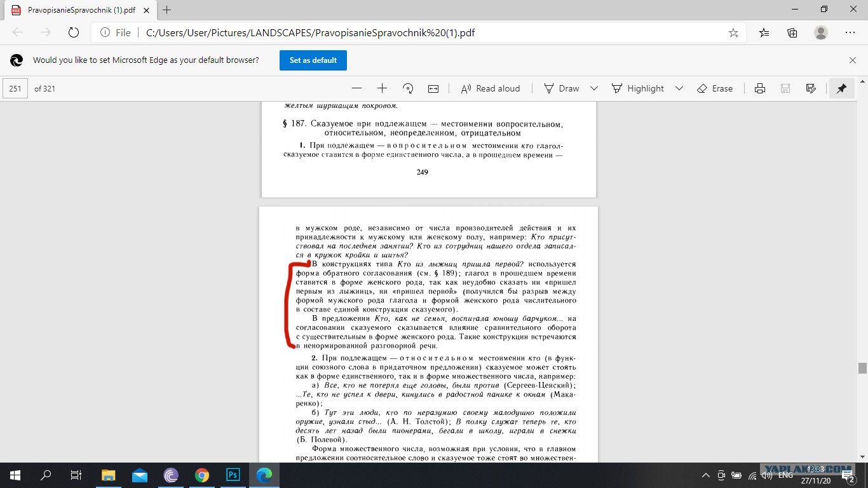Toggle the pin toolbar button
Image resolution: width=868 pixels, height=488 pixels.
[841, 88]
